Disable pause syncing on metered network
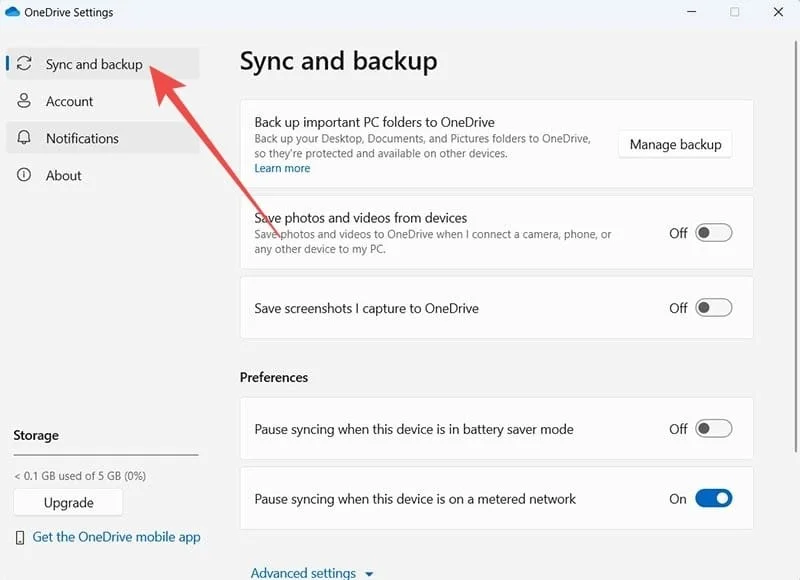Image resolution: width=800 pixels, height=580 pixels. pyautogui.click(x=713, y=498)
